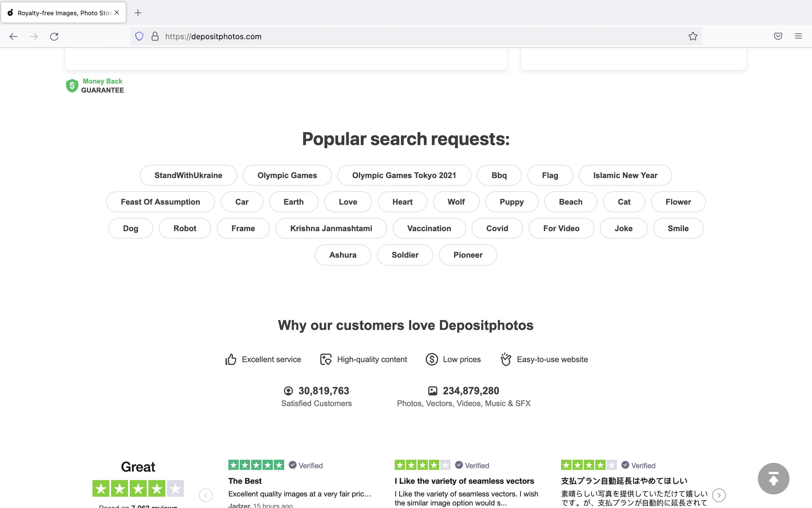Click the browser back arrow
The width and height of the screenshot is (812, 508).
pyautogui.click(x=14, y=36)
